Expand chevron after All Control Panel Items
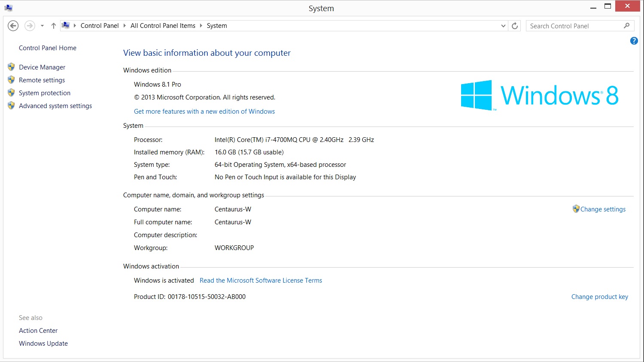The height and width of the screenshot is (362, 644). 201,26
